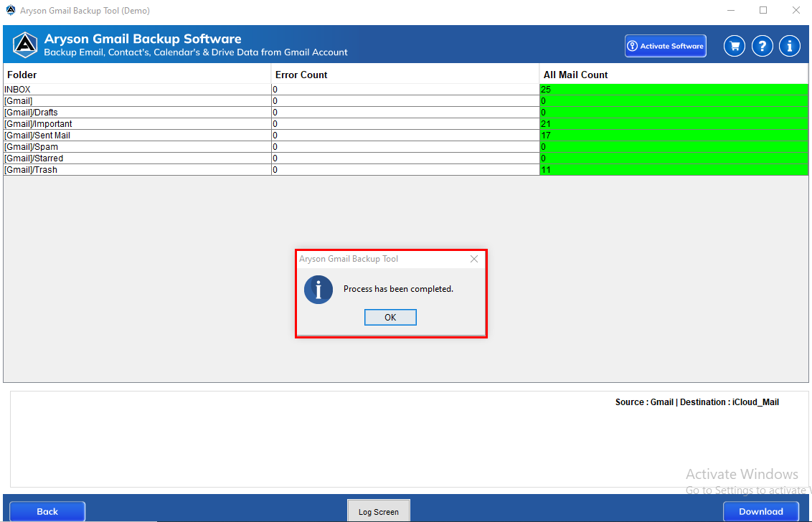Click the app icon in title bar
This screenshot has width=812, height=522.
click(10, 10)
